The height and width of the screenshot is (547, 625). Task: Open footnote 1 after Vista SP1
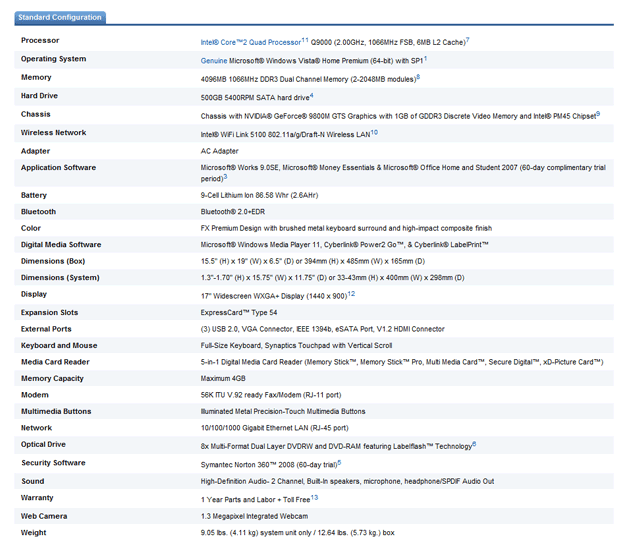click(425, 59)
